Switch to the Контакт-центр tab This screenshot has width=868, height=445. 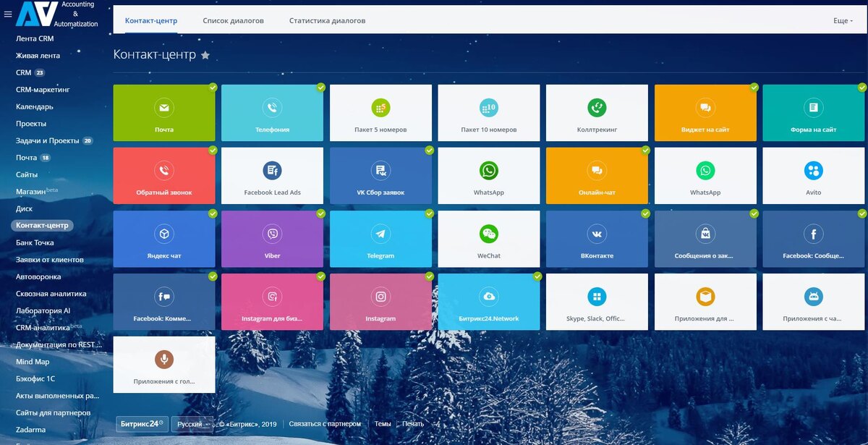(151, 21)
